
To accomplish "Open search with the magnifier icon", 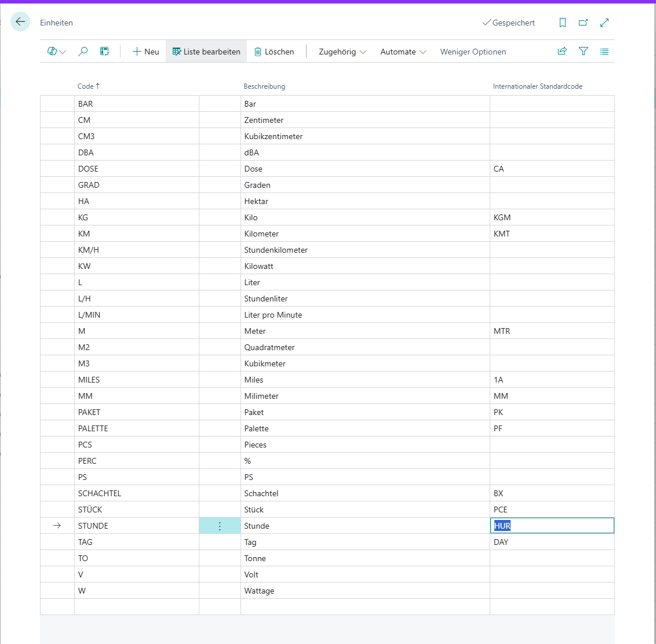I will click(82, 51).
